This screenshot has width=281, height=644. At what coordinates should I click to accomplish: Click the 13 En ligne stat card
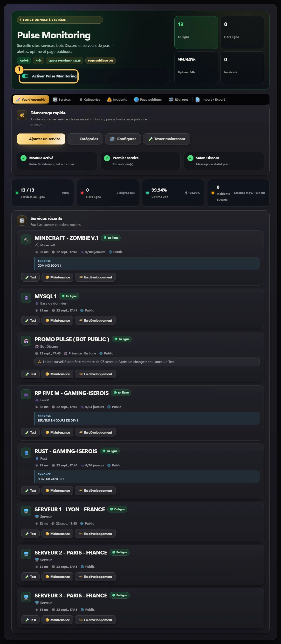tap(196, 33)
